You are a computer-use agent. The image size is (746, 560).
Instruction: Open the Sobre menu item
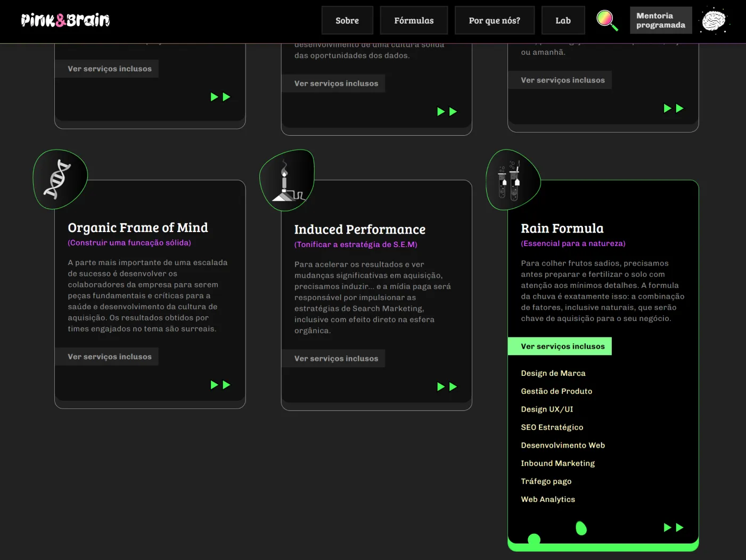click(x=347, y=21)
